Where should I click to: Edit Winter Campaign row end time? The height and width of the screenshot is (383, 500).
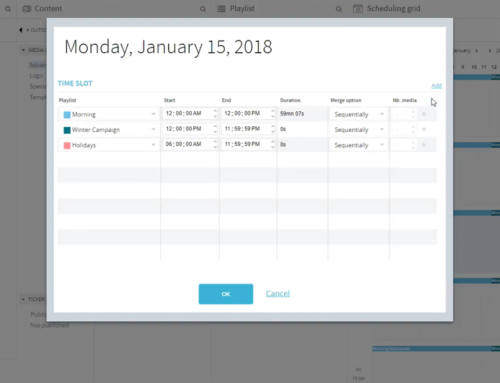(x=248, y=129)
